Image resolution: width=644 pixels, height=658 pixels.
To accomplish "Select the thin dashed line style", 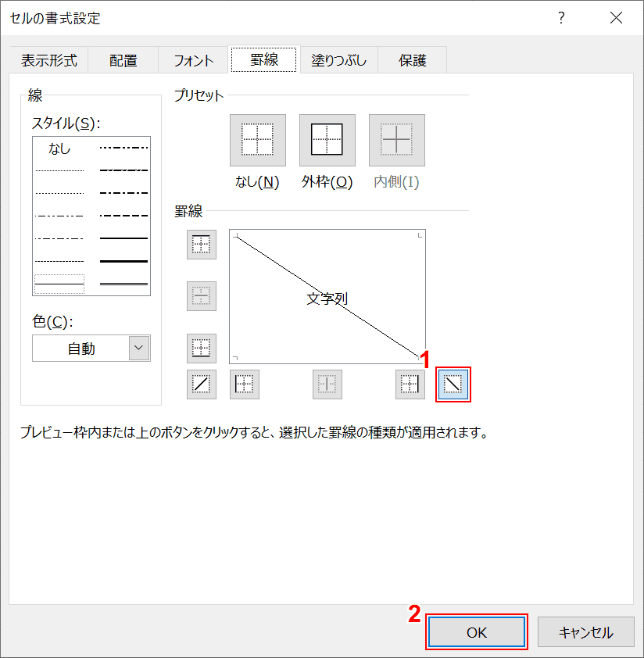I will [59, 261].
